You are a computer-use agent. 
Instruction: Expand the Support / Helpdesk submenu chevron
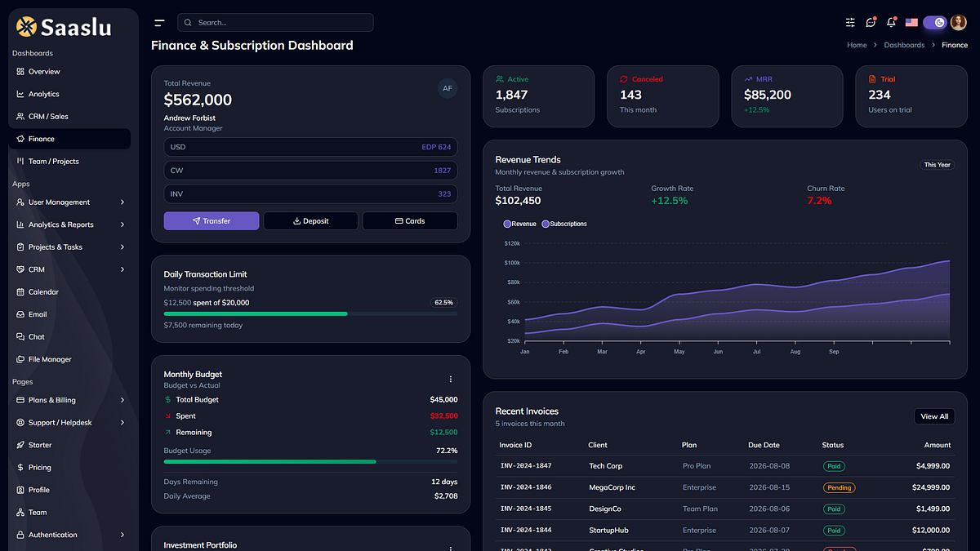(122, 423)
